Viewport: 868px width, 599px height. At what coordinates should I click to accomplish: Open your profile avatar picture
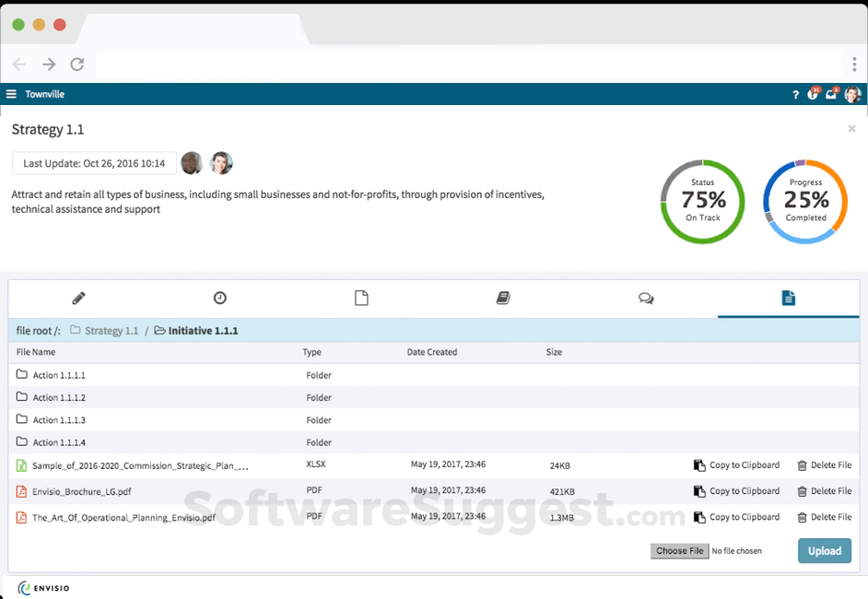click(x=851, y=94)
